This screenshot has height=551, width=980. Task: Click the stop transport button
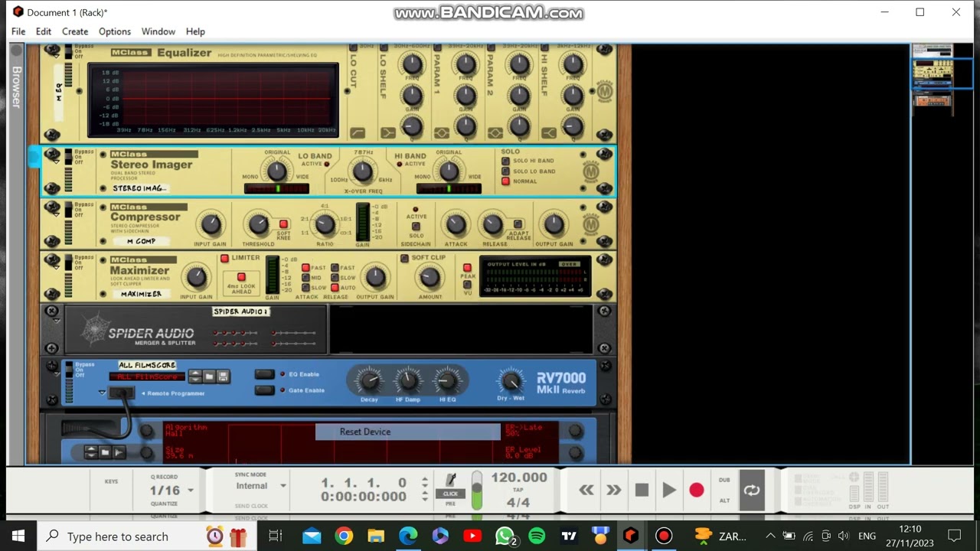click(x=642, y=491)
